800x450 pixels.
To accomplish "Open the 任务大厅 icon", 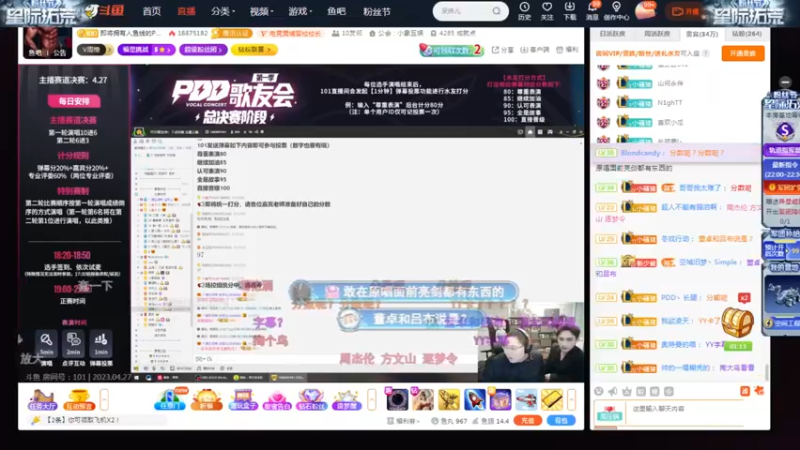I will (42, 399).
